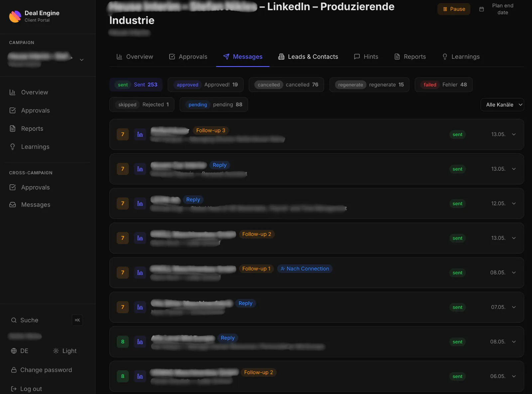Expand the 06.05. Follow-up 2 message row

click(x=514, y=376)
